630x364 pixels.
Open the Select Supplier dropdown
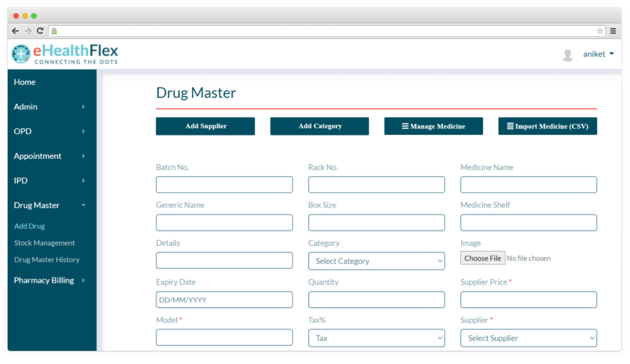coord(529,338)
